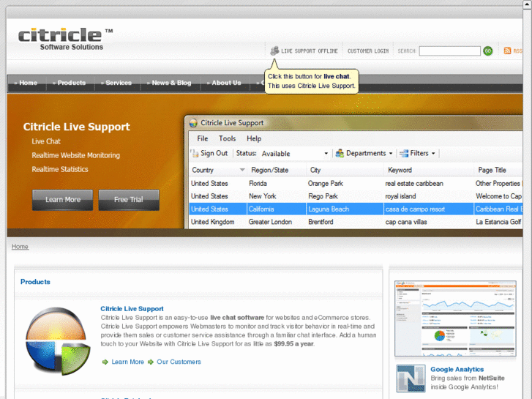Click the Filters icon in toolbar

point(404,154)
